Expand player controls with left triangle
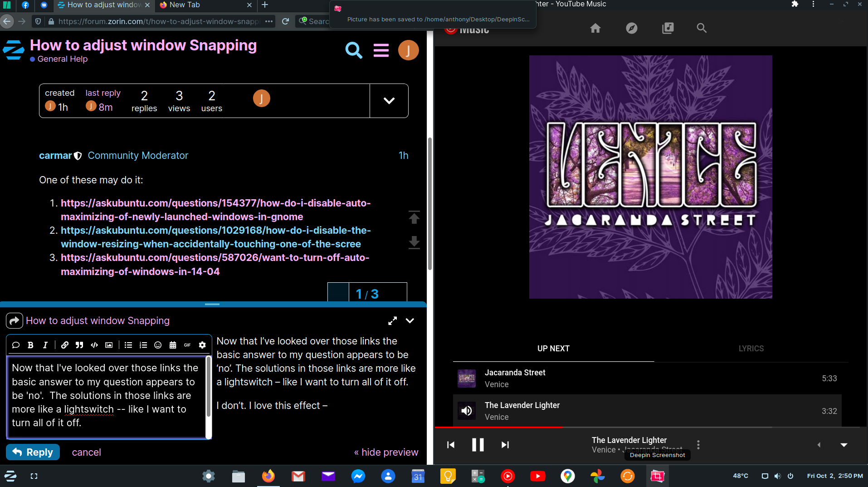 819,445
